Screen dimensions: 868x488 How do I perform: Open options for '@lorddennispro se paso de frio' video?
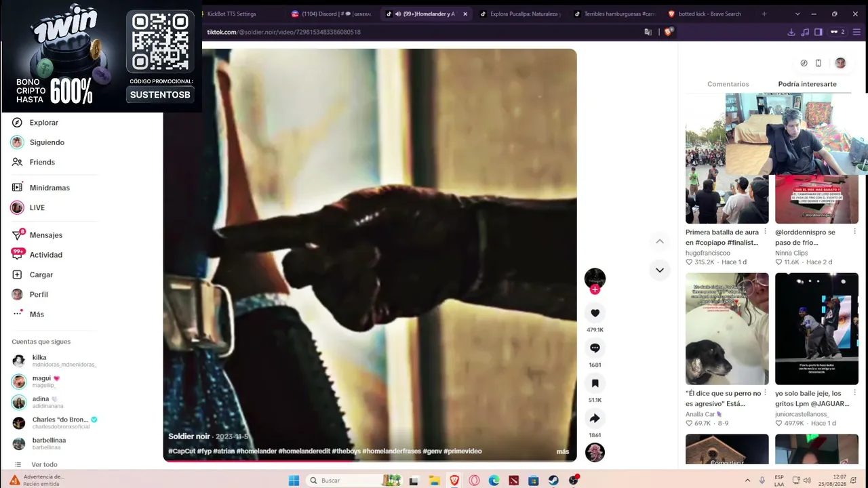854,232
